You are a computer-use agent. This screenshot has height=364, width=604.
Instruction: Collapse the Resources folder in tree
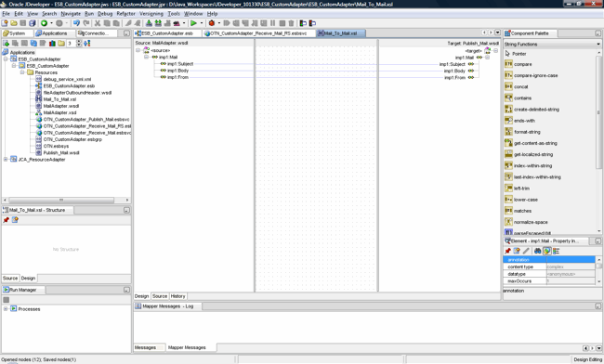[x=22, y=72]
